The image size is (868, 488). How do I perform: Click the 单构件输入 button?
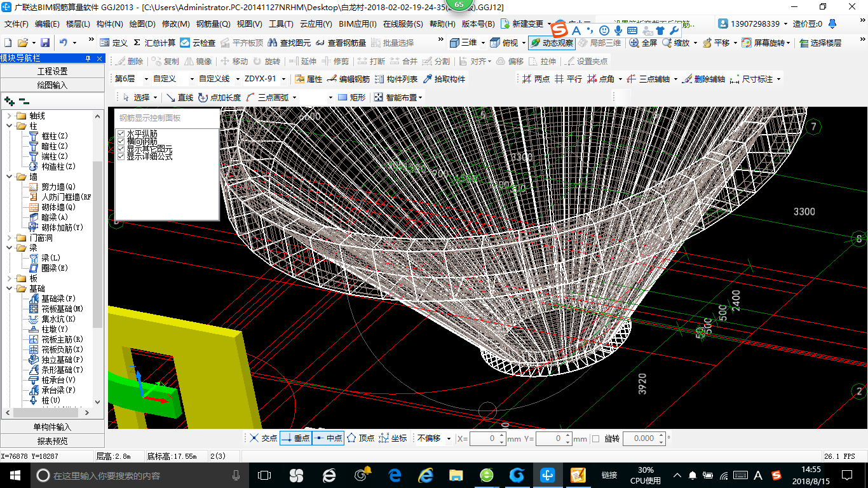coord(52,427)
